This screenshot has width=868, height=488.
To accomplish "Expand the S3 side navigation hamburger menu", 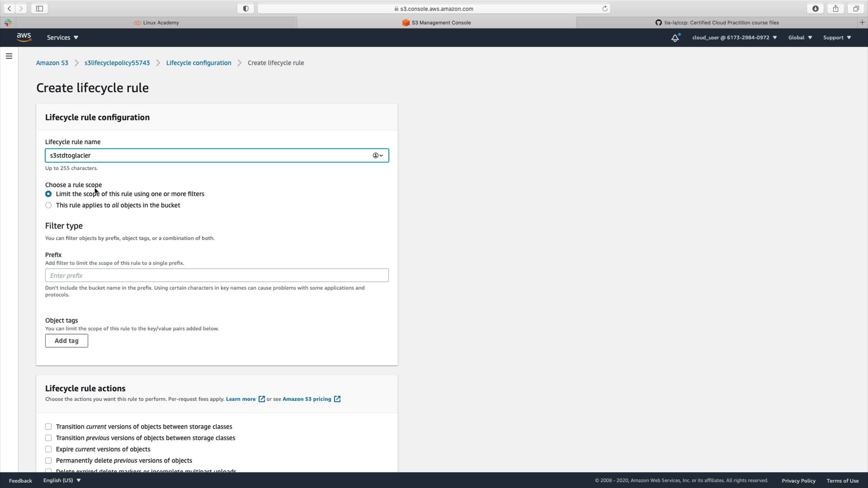I will click(9, 56).
